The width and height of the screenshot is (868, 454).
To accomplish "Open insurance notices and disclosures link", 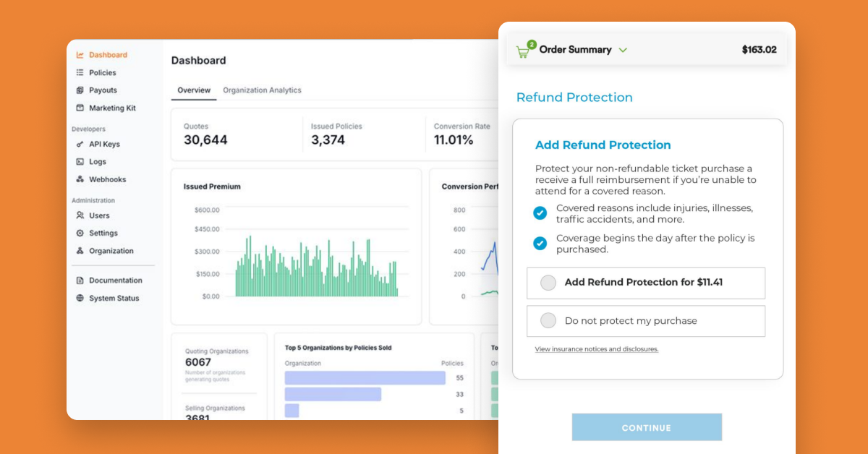I will click(x=596, y=349).
